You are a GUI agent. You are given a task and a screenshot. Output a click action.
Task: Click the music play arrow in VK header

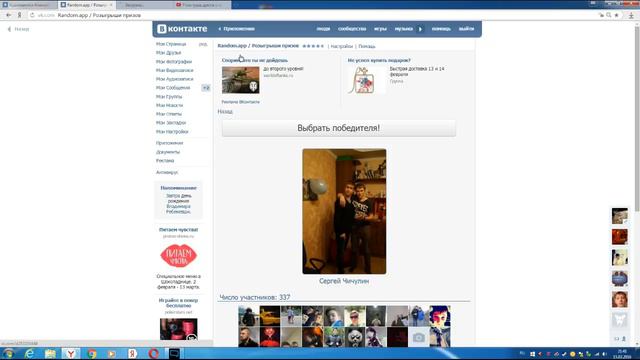pyautogui.click(x=420, y=29)
